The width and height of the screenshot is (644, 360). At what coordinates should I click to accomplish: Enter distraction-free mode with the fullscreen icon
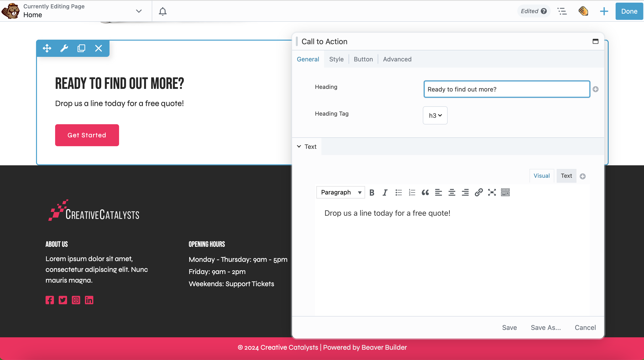point(492,192)
